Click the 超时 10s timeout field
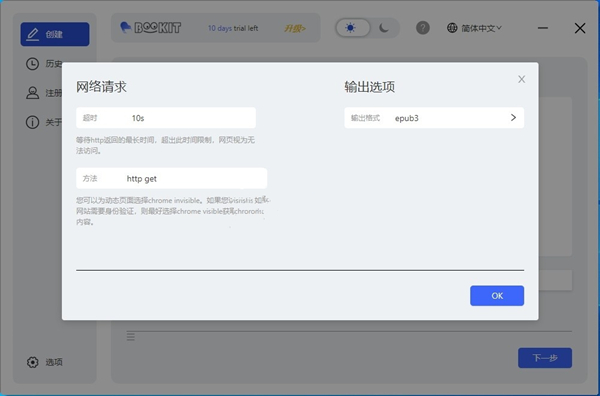Screen dimensions: 600x396 [166, 118]
